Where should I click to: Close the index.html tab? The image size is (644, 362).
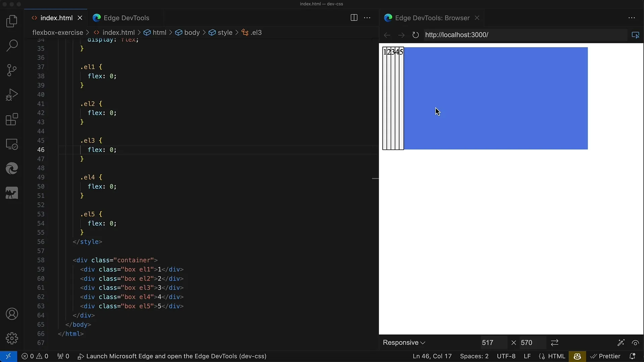click(80, 18)
